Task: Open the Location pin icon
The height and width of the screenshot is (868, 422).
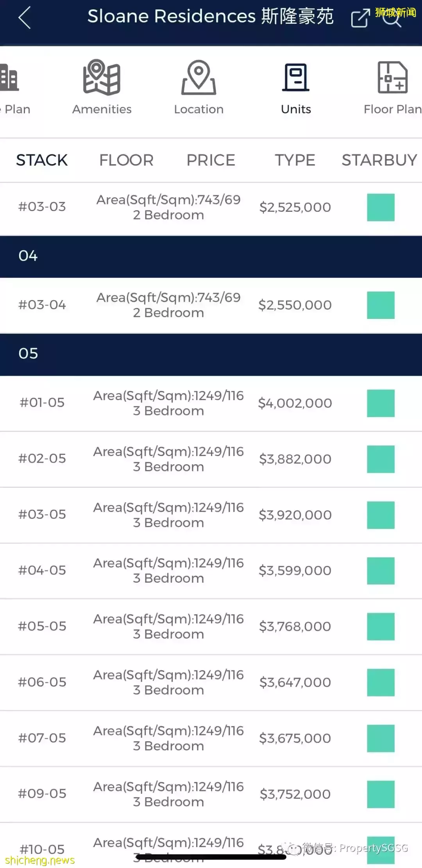Action: pyautogui.click(x=198, y=77)
